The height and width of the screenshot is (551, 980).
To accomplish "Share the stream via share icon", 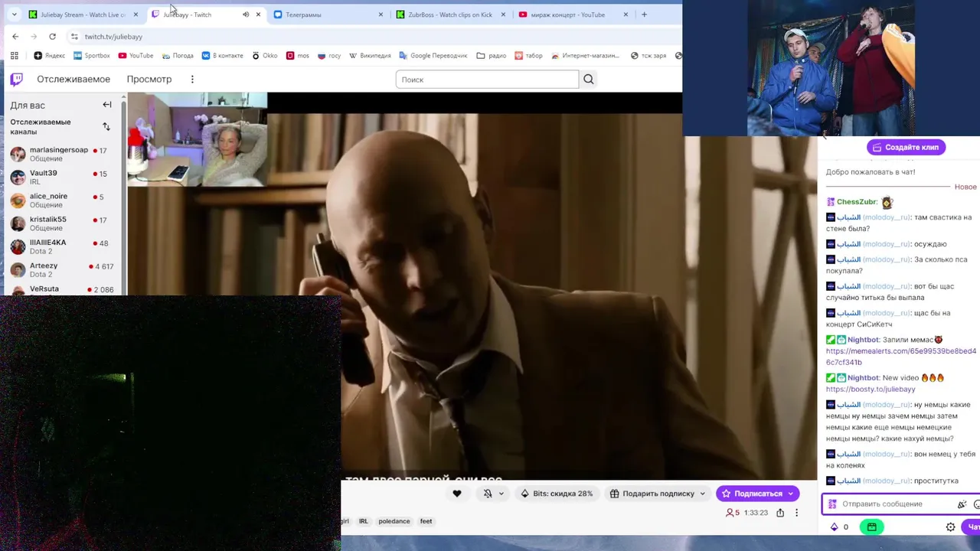I will pos(780,513).
